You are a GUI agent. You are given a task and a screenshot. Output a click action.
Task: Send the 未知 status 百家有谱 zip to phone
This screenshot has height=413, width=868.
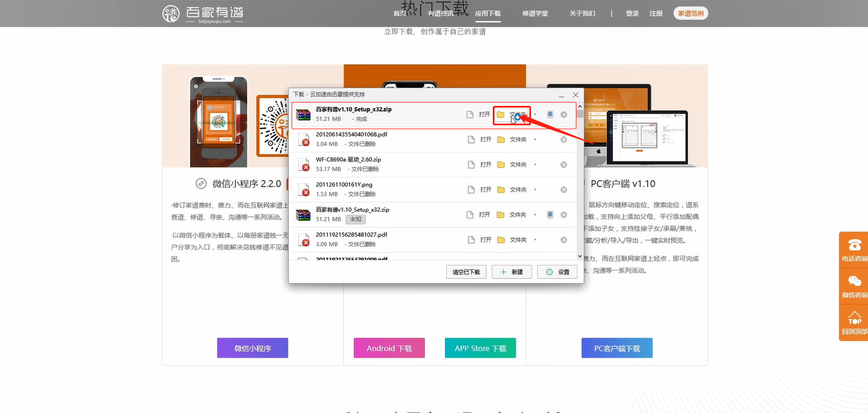point(550,215)
